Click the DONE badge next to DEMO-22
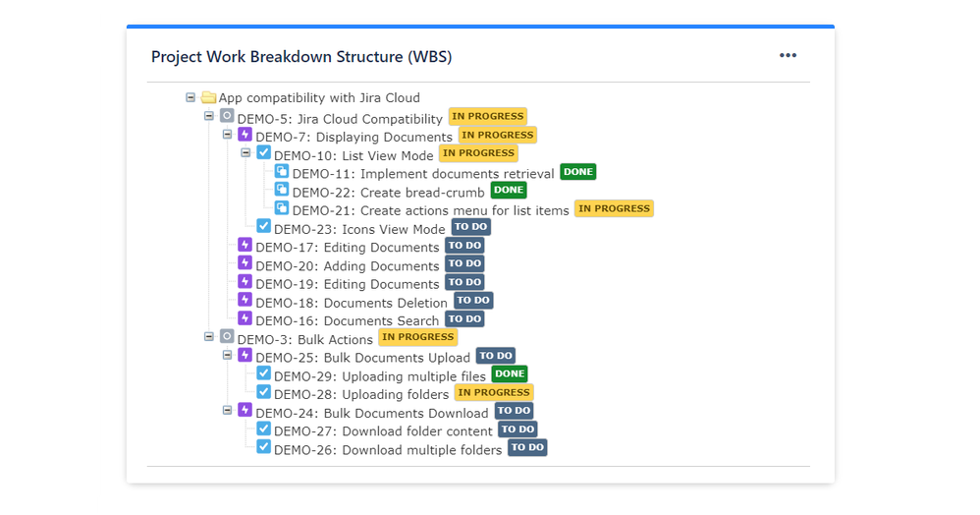This screenshot has width=980, height=515. [509, 190]
